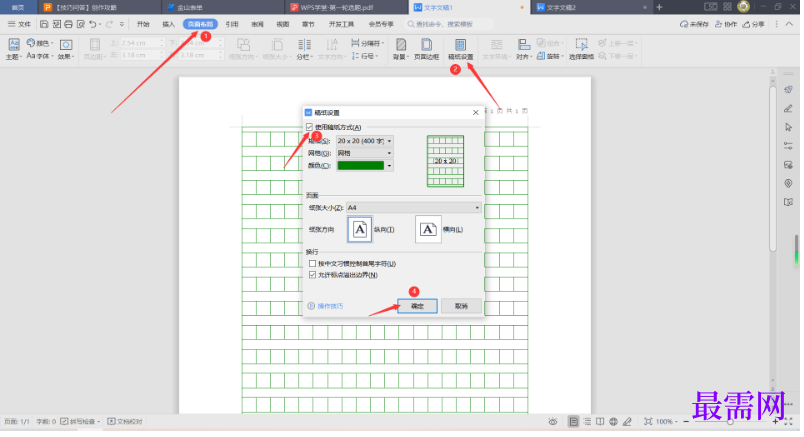
Task: Collapse the ribbon with the chevron
Action: 789,24
